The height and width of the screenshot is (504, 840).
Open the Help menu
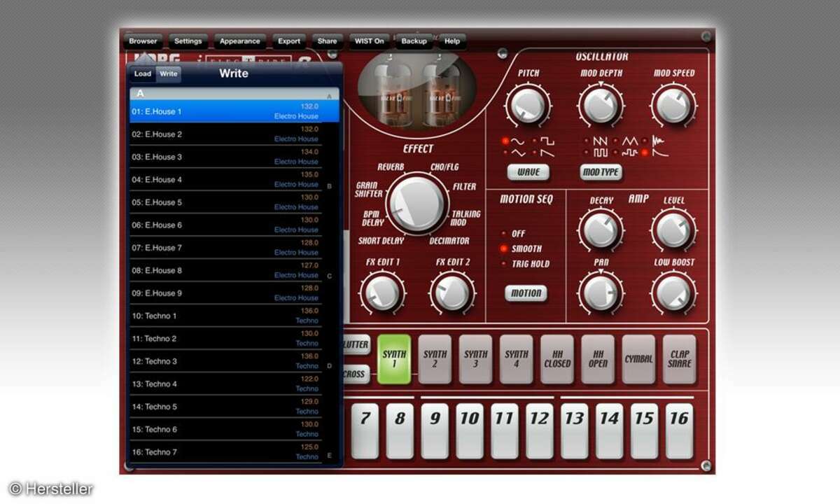(x=452, y=41)
